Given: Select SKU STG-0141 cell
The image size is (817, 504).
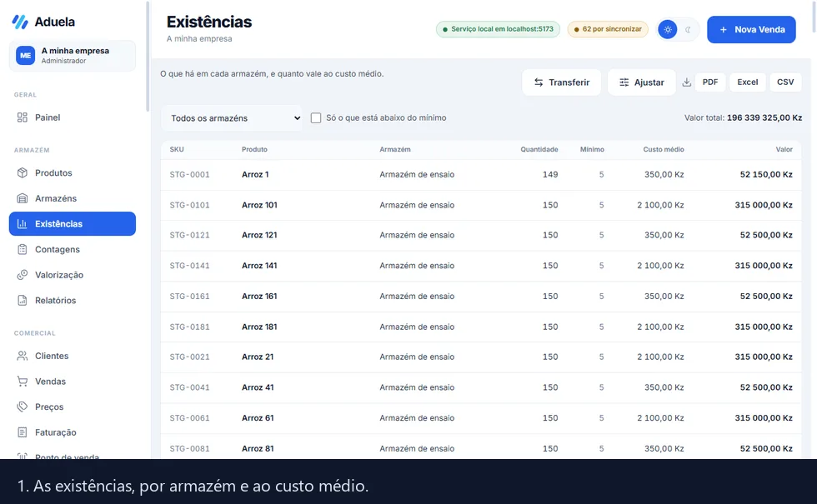Looking at the screenshot, I should pos(190,266).
